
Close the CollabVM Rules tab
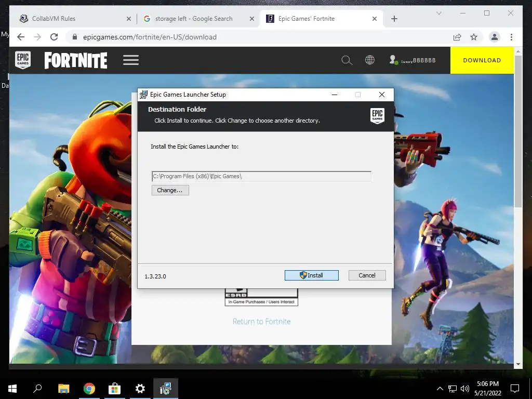click(129, 19)
